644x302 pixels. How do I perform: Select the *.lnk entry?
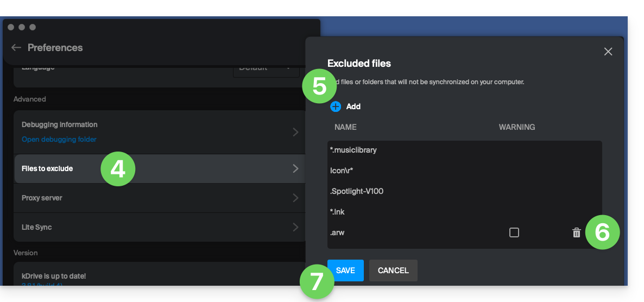point(338,212)
